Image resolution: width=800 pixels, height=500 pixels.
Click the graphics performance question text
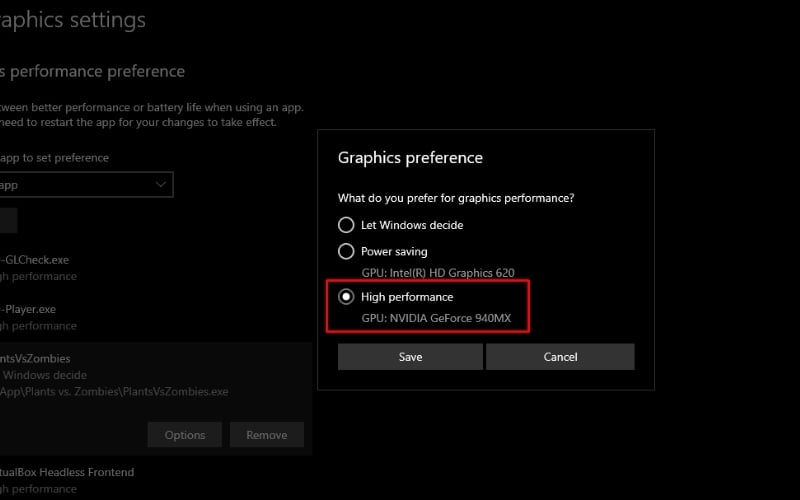click(456, 198)
